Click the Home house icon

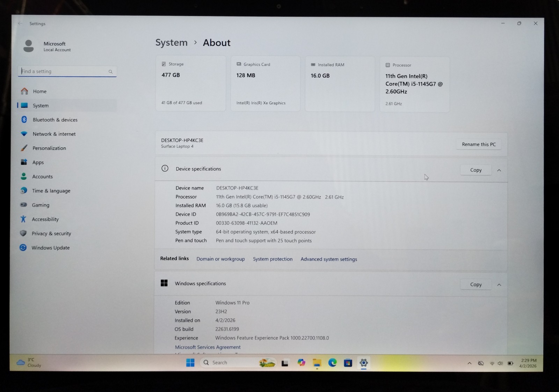[x=24, y=91]
